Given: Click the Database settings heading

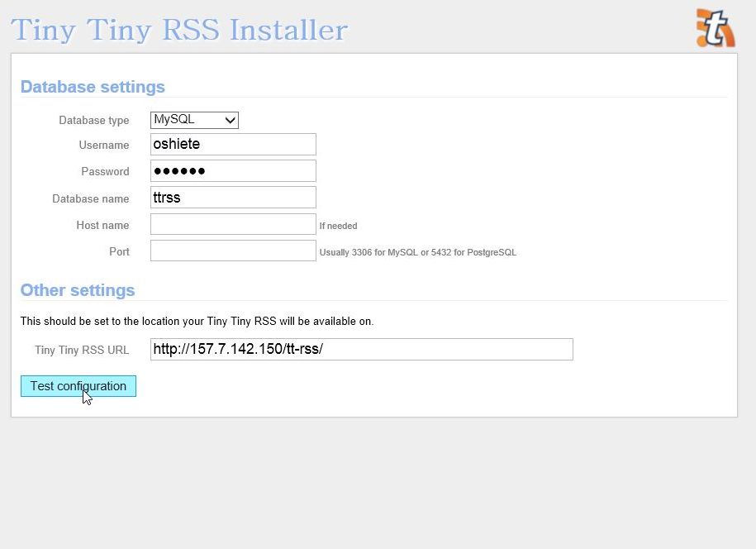Looking at the screenshot, I should pos(93,87).
